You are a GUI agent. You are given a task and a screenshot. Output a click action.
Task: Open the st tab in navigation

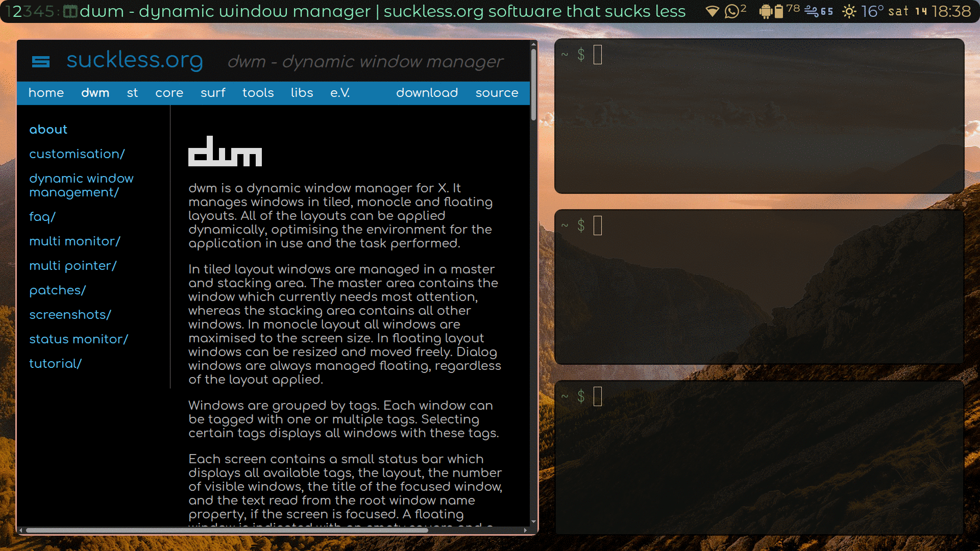pyautogui.click(x=132, y=93)
